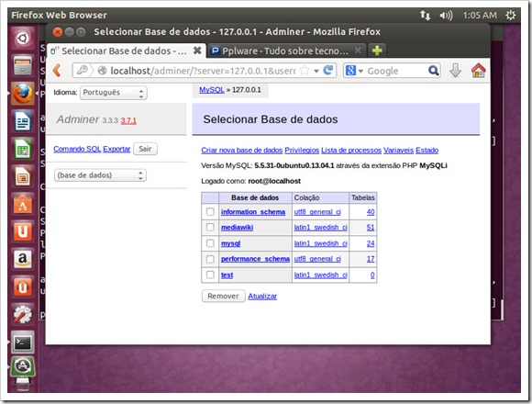Check the test database checkbox

[x=210, y=275]
